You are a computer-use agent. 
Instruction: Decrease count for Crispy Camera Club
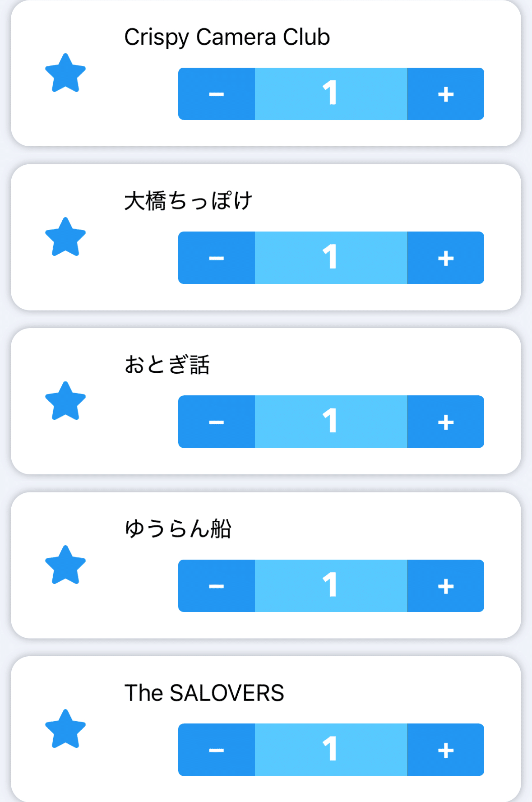click(217, 94)
